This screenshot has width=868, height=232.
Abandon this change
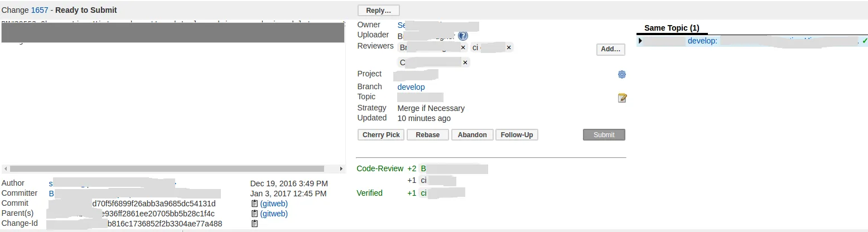(472, 135)
